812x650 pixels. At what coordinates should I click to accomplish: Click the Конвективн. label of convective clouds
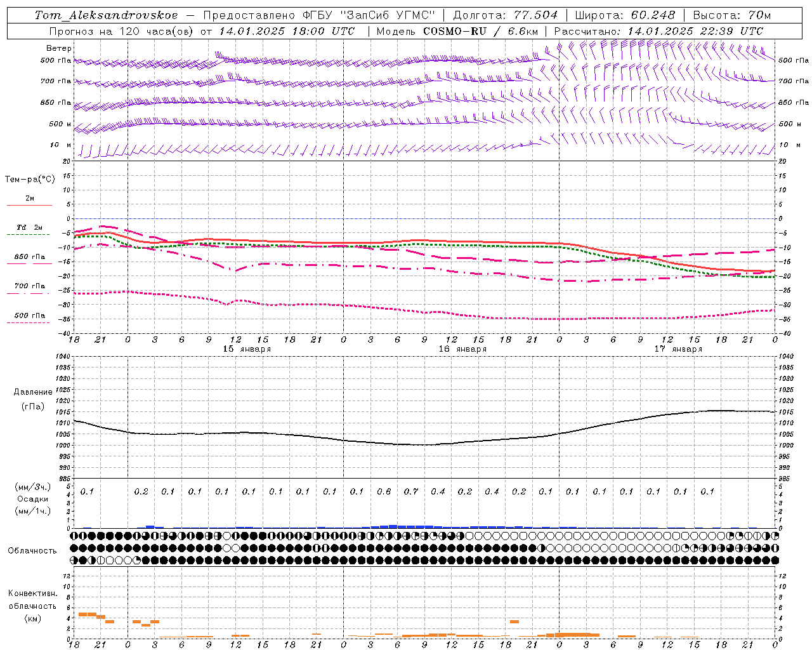[33, 594]
